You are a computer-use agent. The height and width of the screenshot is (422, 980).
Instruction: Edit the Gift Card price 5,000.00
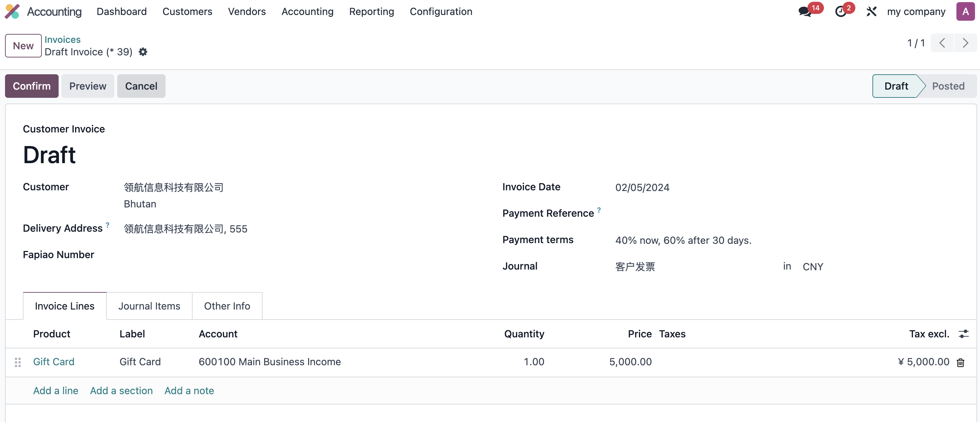[x=630, y=362]
